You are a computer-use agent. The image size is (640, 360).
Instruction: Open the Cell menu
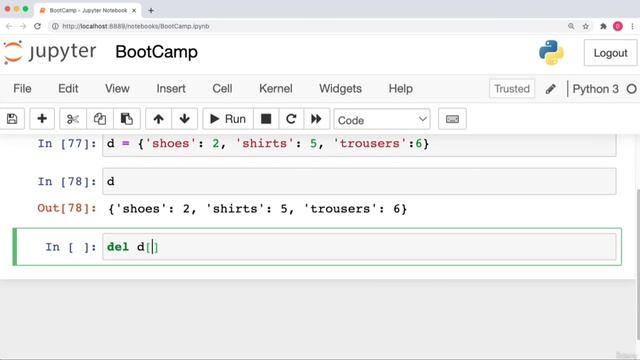point(222,89)
